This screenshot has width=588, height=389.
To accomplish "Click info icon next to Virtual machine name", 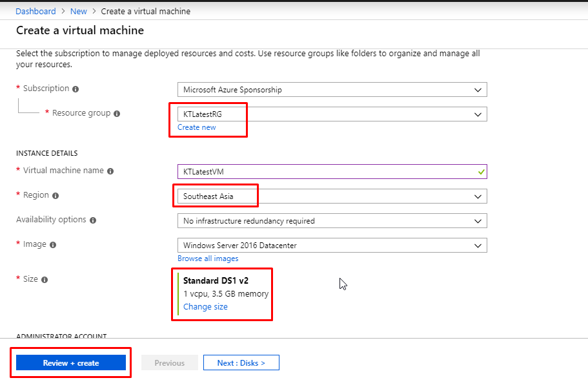I will point(110,171).
